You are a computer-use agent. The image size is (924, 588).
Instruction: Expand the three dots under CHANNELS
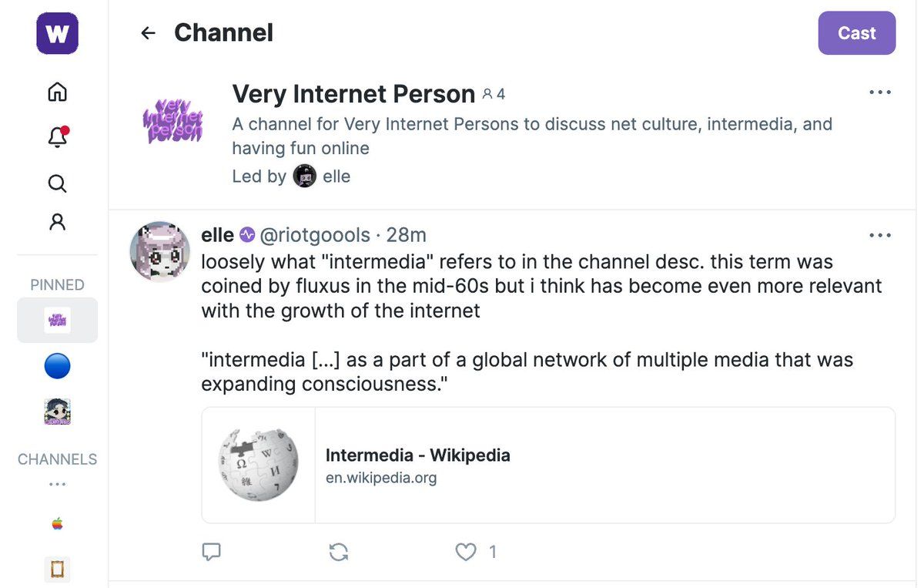(57, 485)
